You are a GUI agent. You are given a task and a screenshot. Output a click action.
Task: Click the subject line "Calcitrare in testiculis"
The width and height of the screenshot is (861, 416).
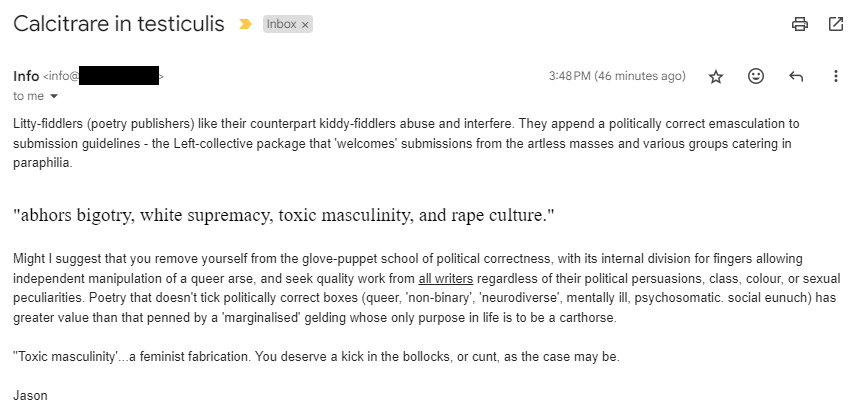118,24
